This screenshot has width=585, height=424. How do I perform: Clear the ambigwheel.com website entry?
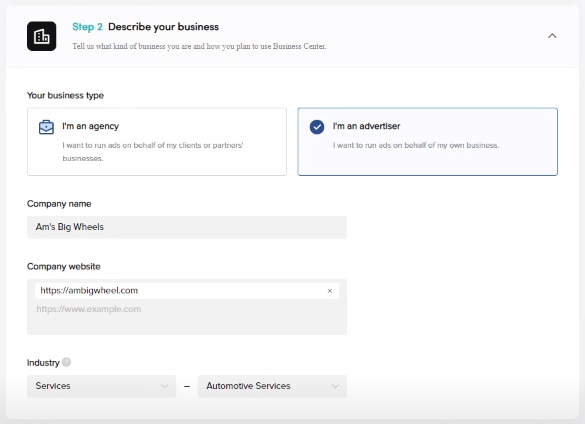pyautogui.click(x=330, y=291)
